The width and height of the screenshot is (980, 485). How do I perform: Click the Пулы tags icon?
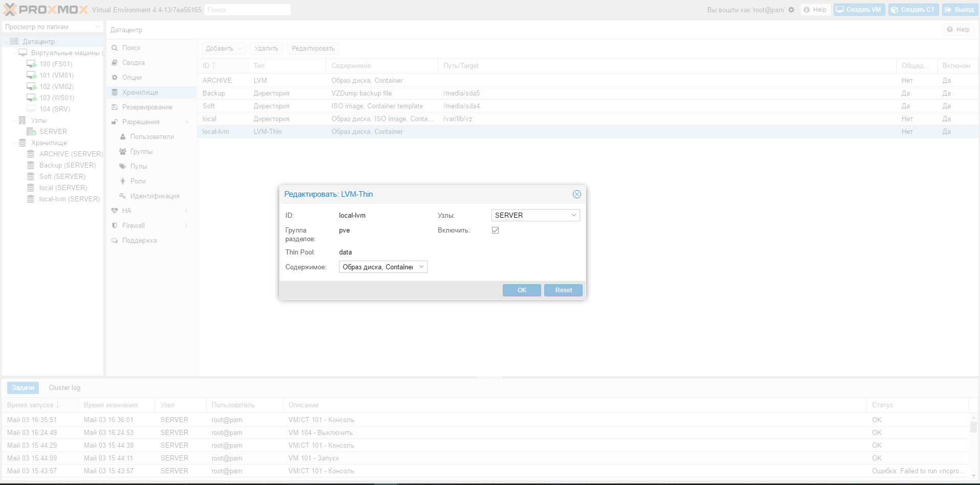pos(123,166)
